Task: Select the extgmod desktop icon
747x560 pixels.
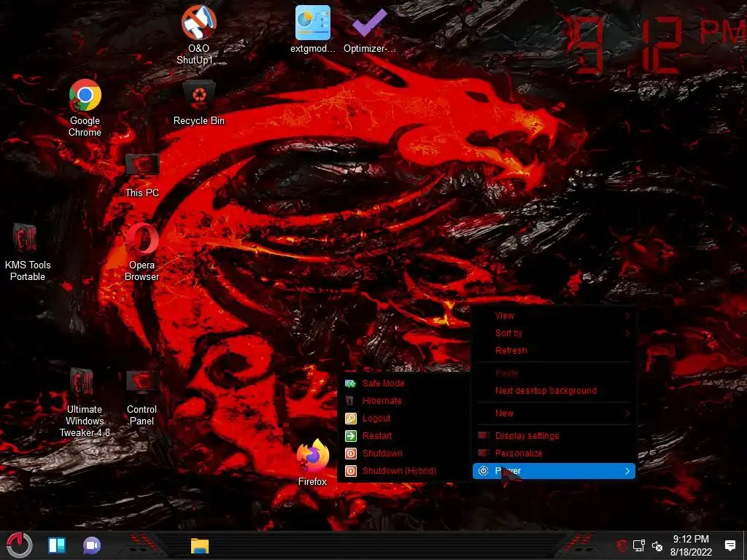Action: 312,29
